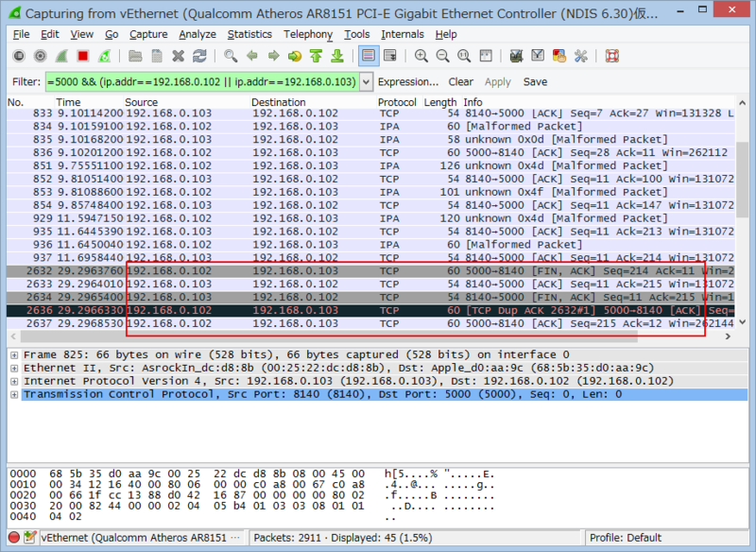Expand Transmission Control Protocol node
756x552 pixels.
(x=14, y=394)
